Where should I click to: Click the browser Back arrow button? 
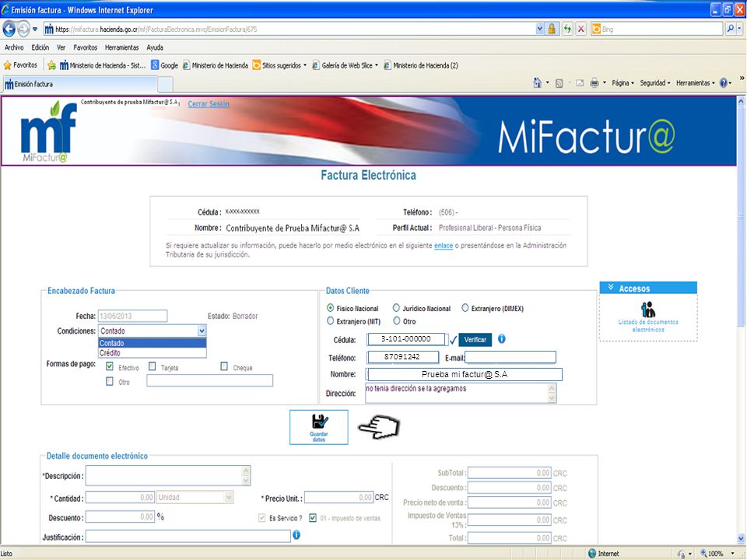click(9, 29)
